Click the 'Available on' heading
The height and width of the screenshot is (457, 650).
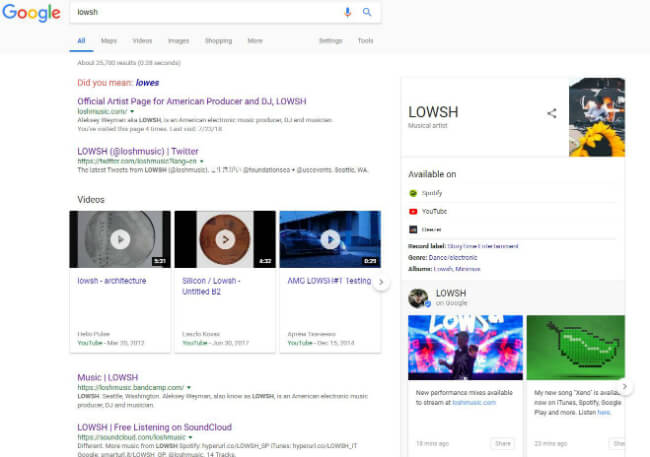(432, 174)
